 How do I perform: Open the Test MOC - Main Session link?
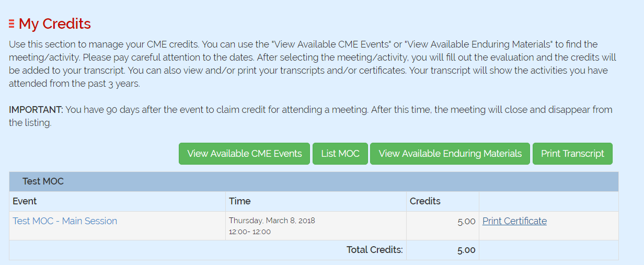point(65,221)
